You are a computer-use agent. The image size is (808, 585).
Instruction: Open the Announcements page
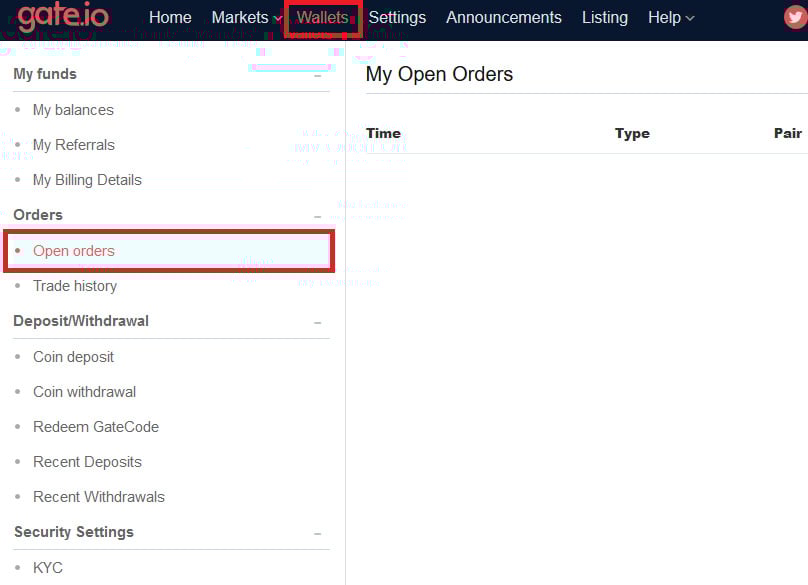point(503,18)
